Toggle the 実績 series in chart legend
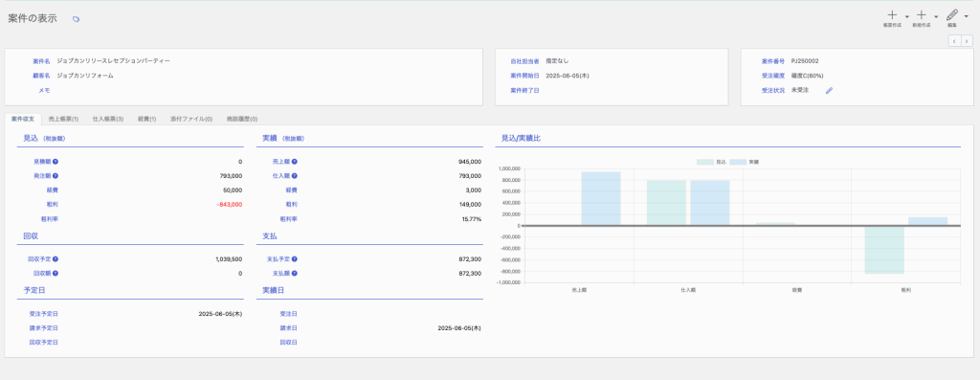The width and height of the screenshot is (980, 380). click(x=745, y=162)
